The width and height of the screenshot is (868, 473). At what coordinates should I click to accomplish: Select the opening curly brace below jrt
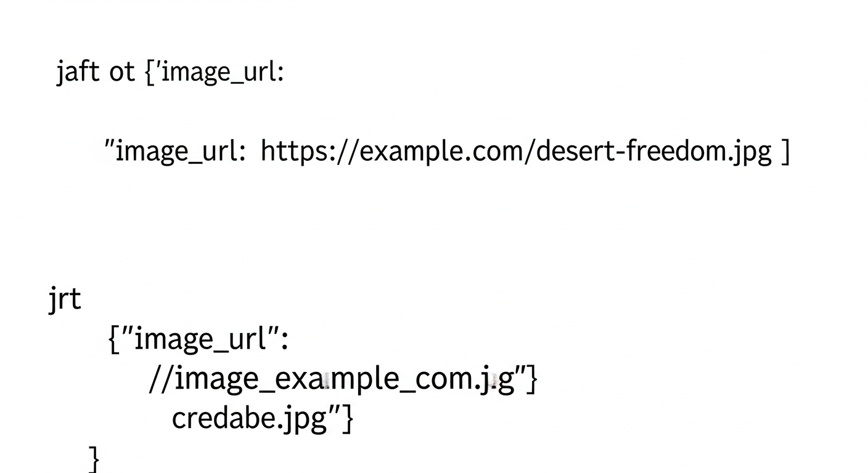[x=113, y=339]
